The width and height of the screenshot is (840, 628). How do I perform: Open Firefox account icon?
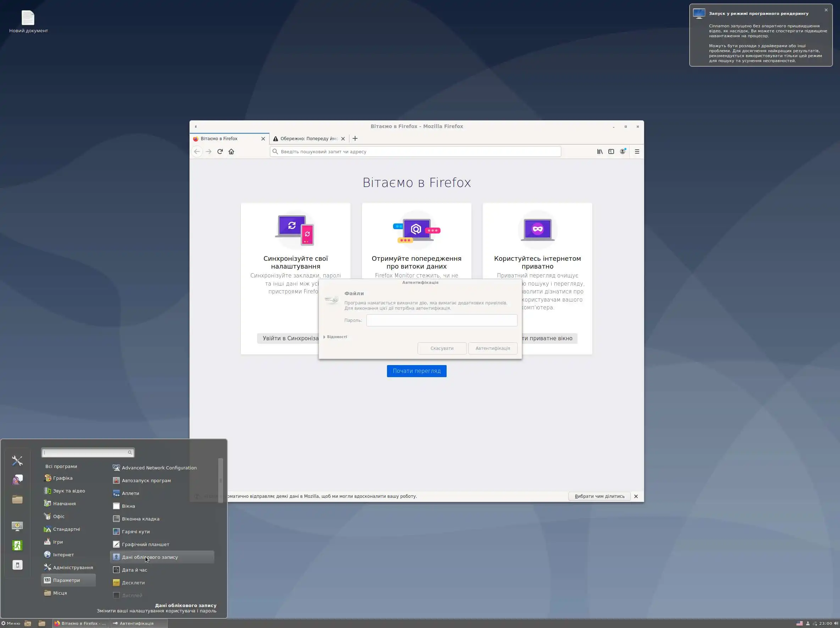[623, 152]
